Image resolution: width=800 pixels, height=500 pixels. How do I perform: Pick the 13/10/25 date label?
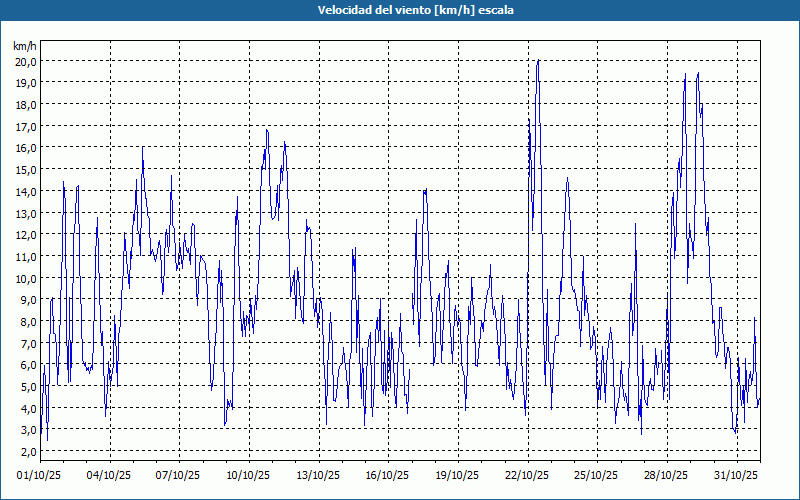click(317, 475)
